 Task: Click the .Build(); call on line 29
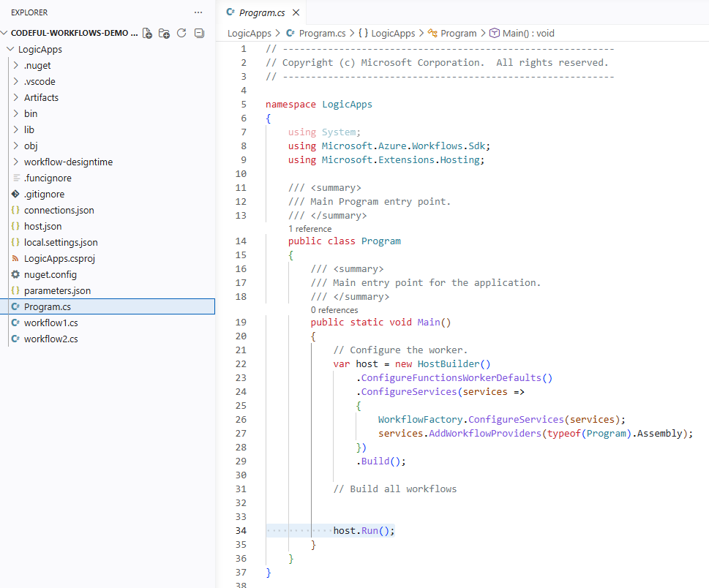click(380, 461)
